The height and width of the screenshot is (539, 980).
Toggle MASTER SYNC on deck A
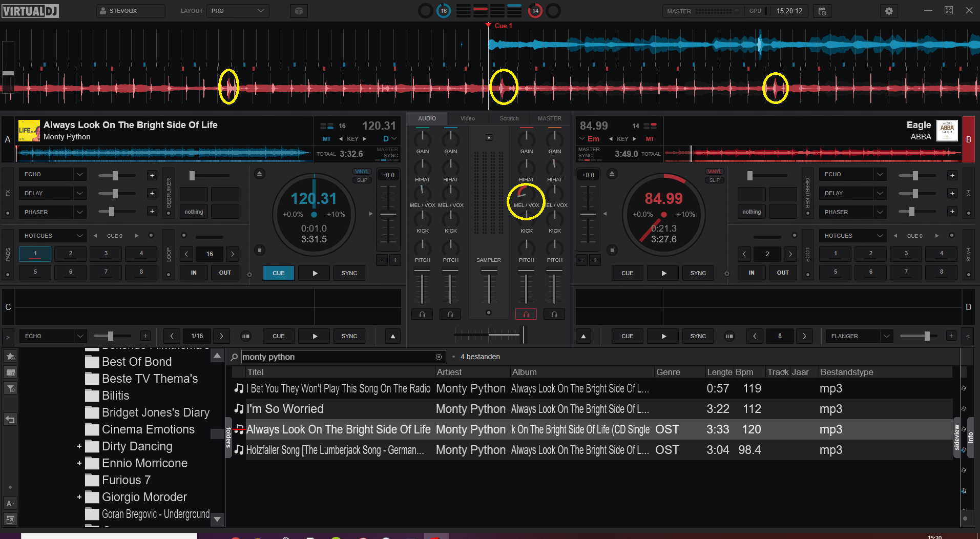click(x=388, y=153)
